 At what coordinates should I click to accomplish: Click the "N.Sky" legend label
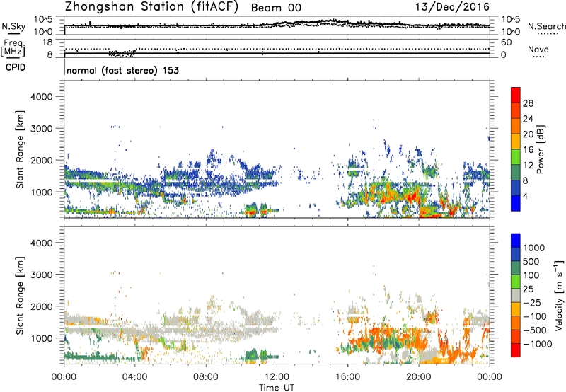[x=13, y=26]
